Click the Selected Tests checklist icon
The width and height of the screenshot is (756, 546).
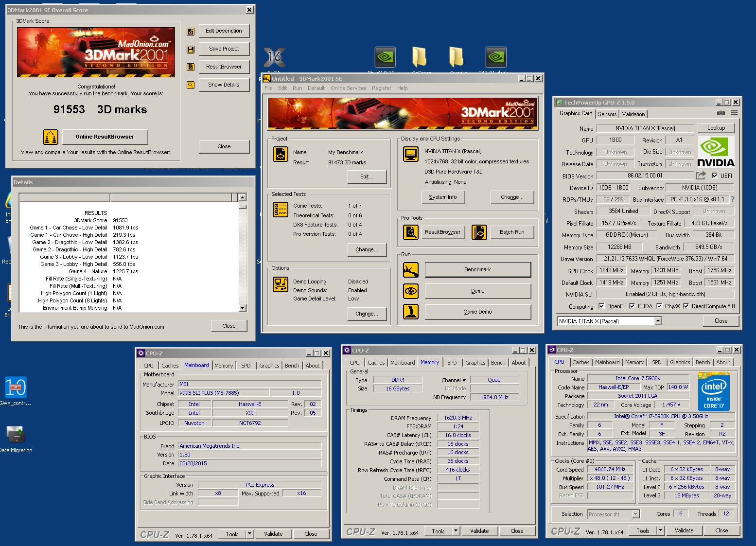click(x=281, y=210)
